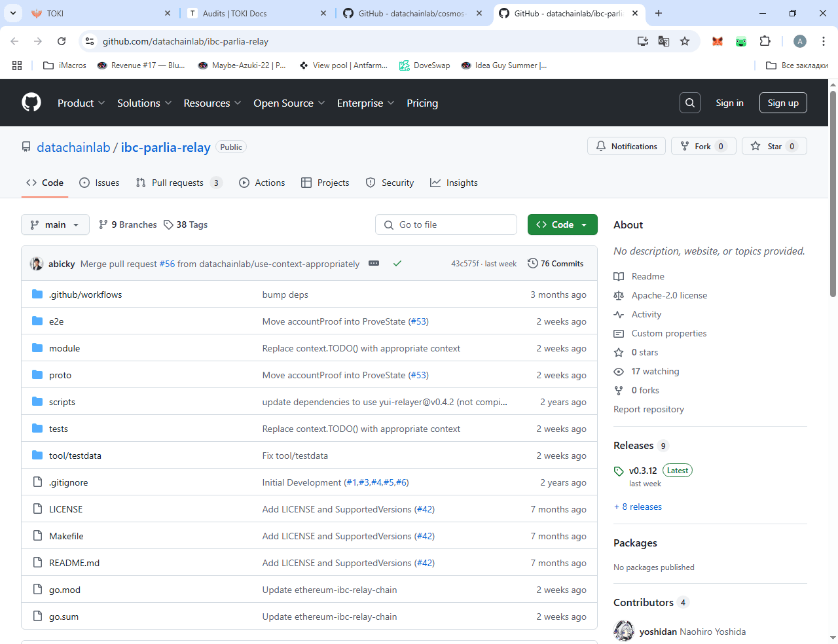
Task: Open the e2e folder
Action: click(56, 321)
